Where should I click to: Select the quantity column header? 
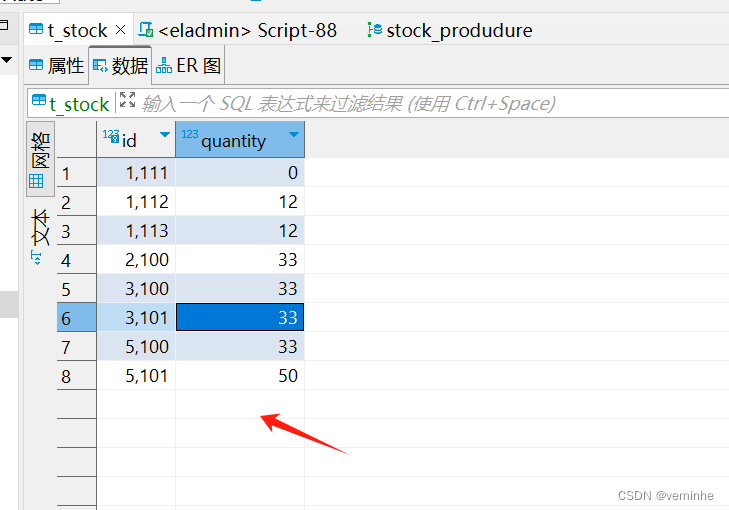point(240,139)
